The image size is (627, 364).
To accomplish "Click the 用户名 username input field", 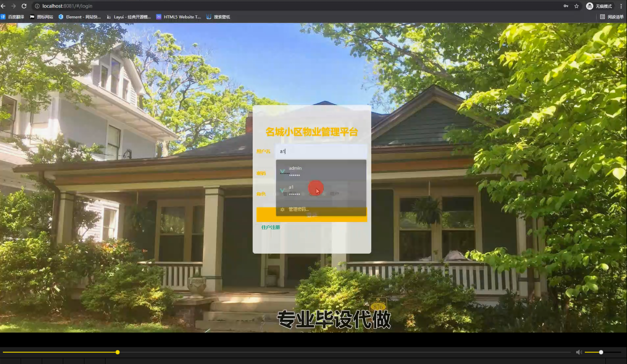I will (x=321, y=151).
